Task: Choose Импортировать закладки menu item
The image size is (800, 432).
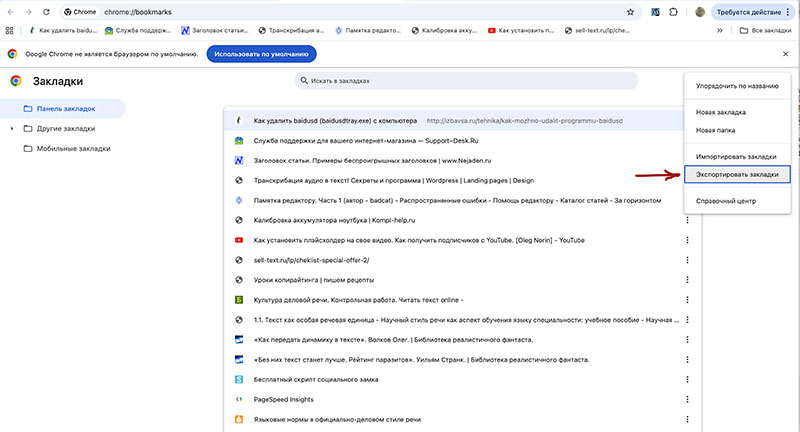Action: tap(737, 157)
